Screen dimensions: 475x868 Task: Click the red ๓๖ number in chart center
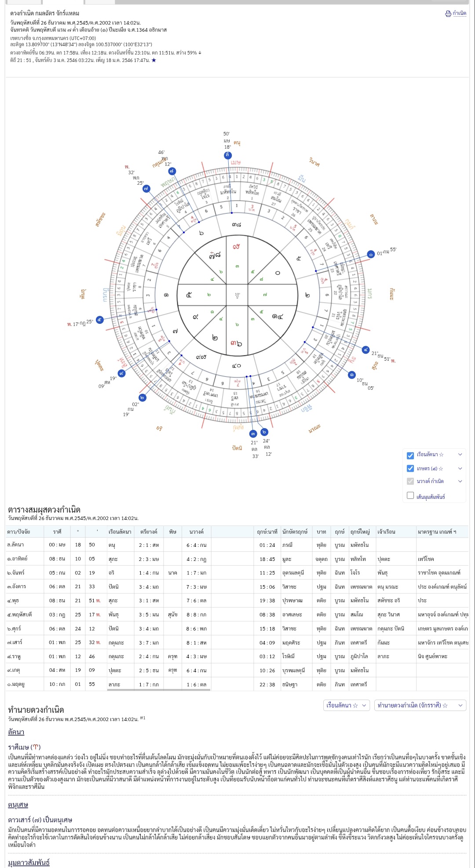pyautogui.click(x=236, y=343)
